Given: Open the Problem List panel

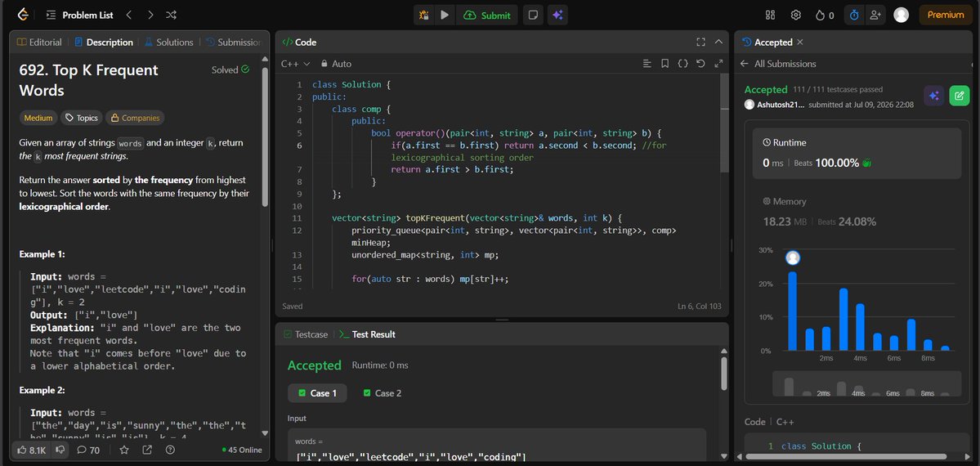Looking at the screenshot, I should [80, 15].
